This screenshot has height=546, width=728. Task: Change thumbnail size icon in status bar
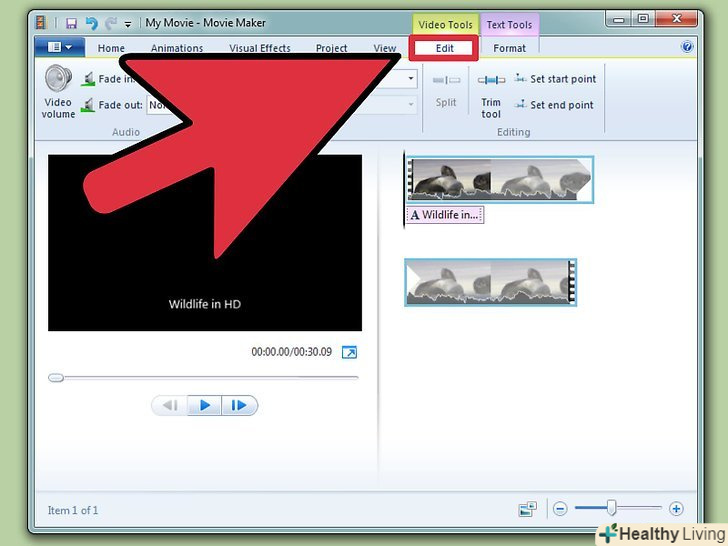tap(527, 509)
